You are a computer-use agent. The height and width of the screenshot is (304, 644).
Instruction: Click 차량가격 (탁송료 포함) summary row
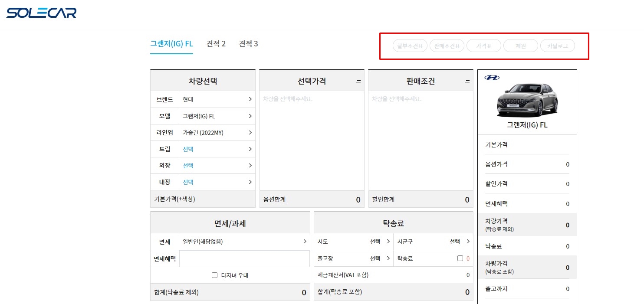pos(527,267)
